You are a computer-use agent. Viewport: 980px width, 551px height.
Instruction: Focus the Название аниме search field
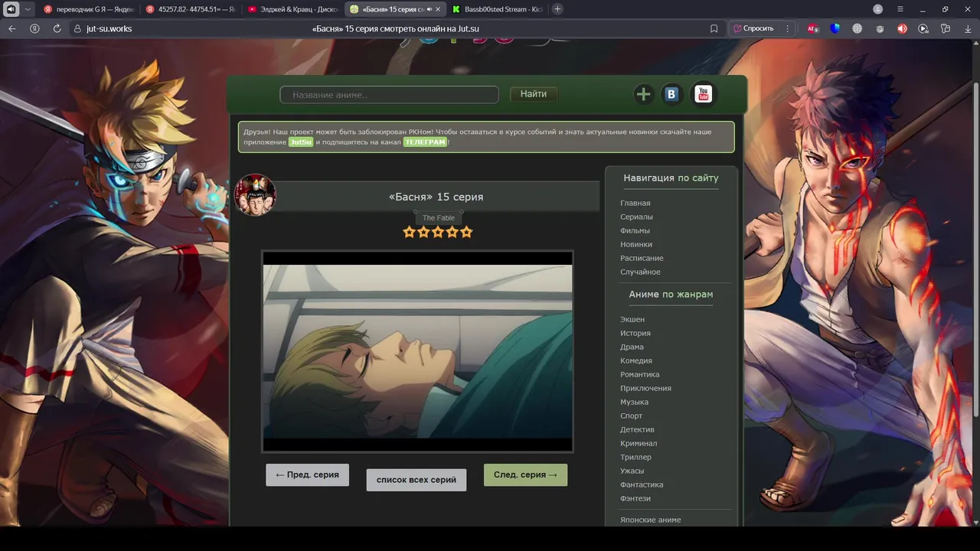(389, 95)
